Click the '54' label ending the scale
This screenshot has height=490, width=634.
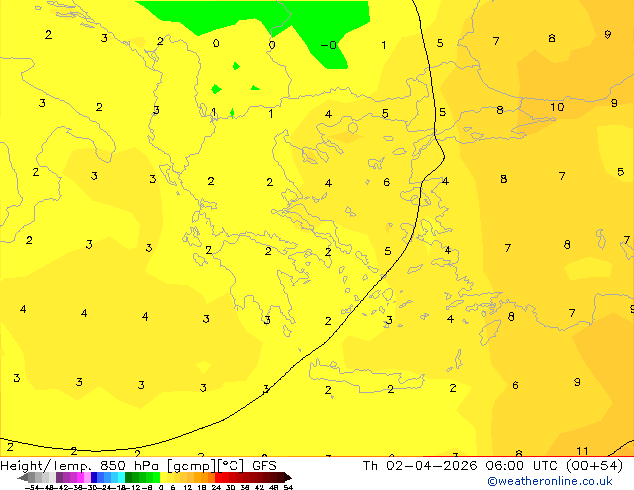click(x=288, y=487)
